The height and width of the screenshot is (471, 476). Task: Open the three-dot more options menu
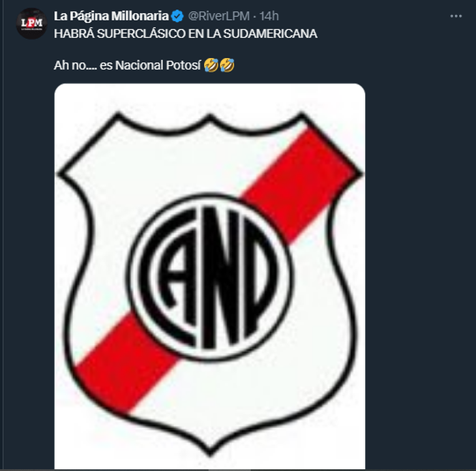coord(456,16)
